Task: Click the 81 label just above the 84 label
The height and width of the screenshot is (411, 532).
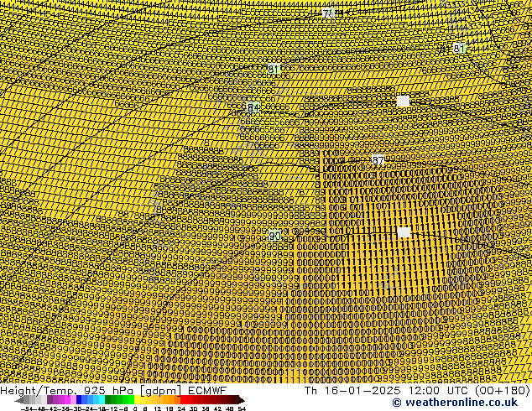Action: click(x=274, y=69)
